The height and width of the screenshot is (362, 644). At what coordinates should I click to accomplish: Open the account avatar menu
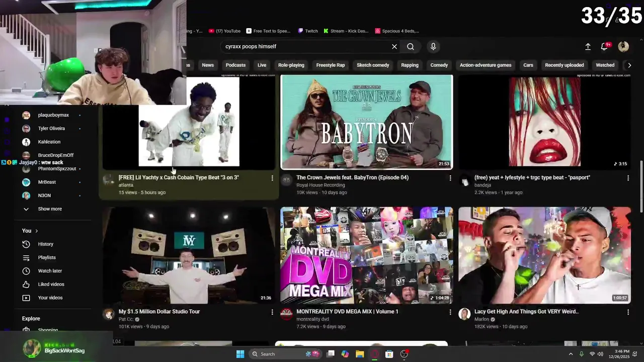[623, 47]
